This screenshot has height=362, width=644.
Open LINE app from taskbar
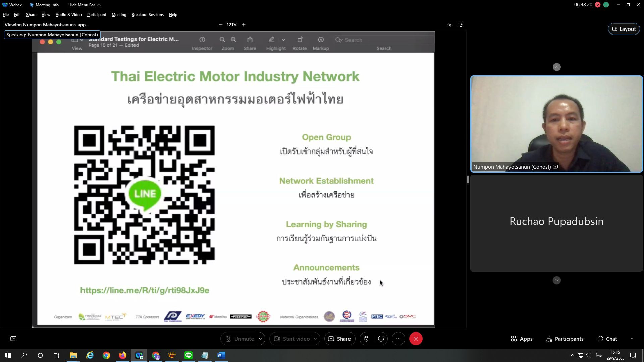pos(189,355)
